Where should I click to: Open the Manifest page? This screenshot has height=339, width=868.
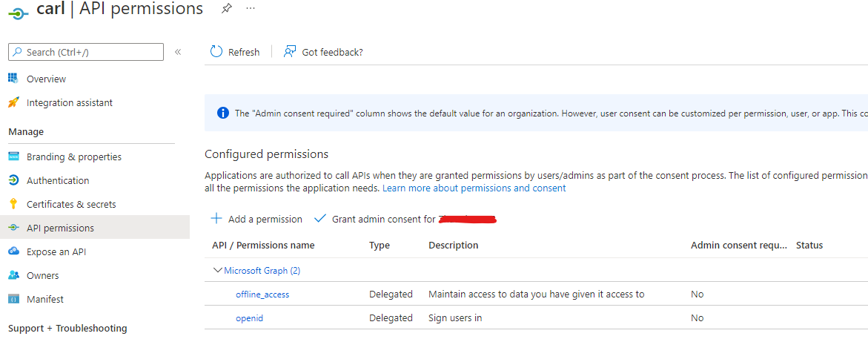(44, 299)
